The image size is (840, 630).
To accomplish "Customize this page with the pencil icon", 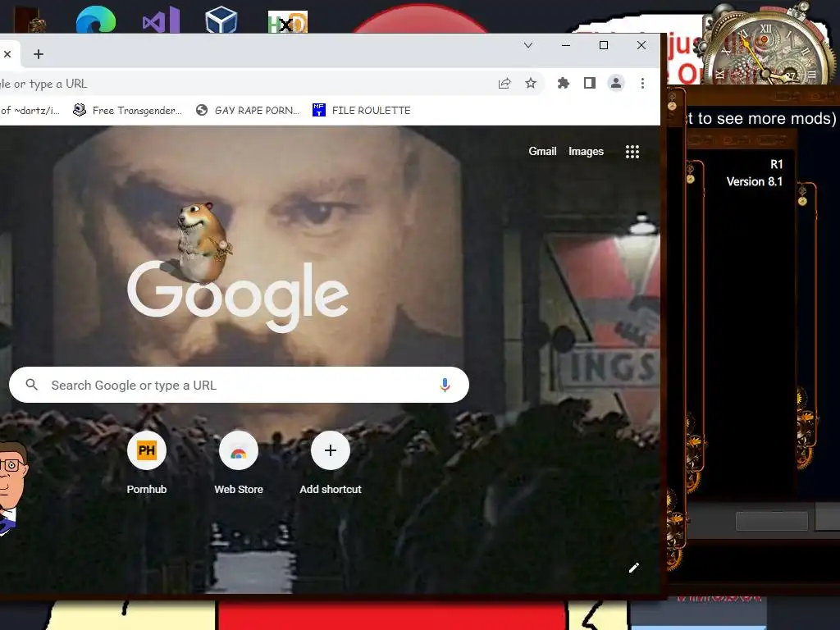I will (634, 568).
